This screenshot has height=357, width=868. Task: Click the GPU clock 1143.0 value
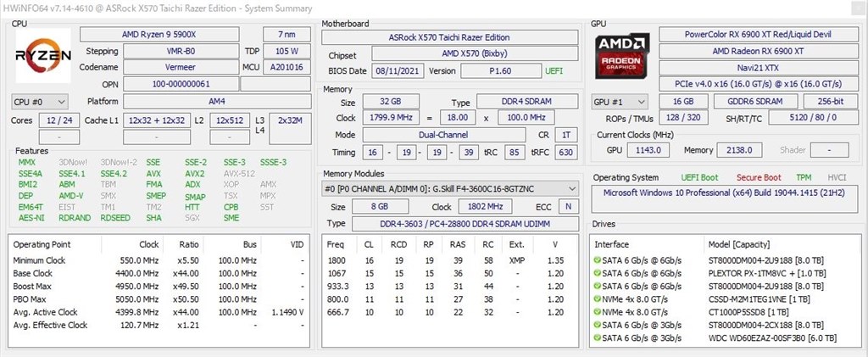(x=648, y=150)
